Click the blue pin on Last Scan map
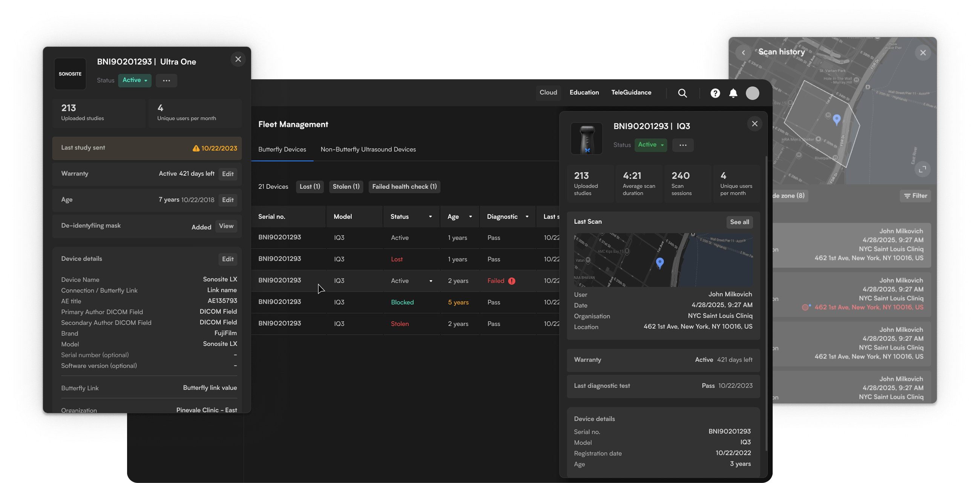This screenshot has width=980, height=483. 659,262
